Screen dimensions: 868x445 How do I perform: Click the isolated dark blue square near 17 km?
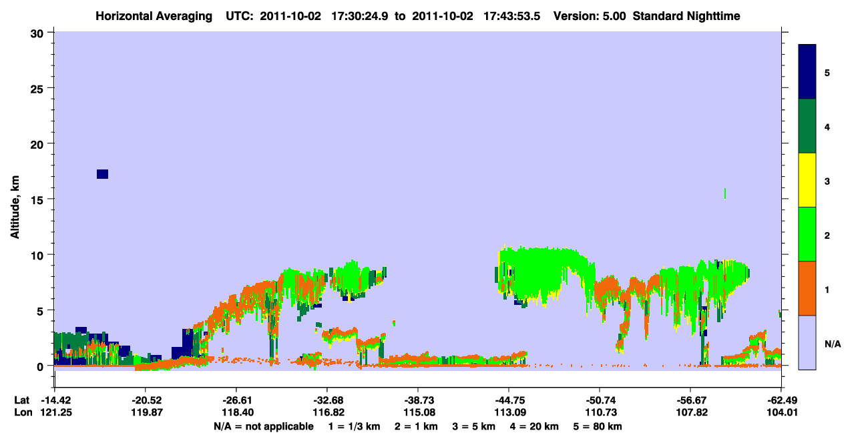102,174
